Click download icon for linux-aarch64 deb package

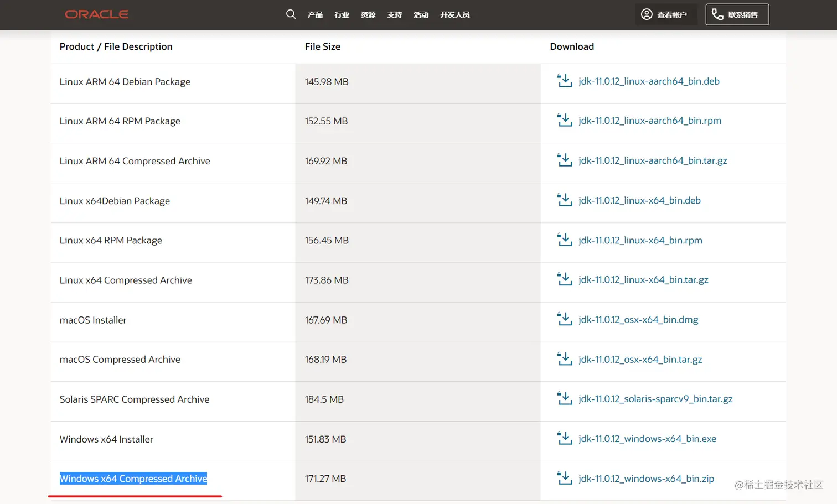(x=564, y=81)
